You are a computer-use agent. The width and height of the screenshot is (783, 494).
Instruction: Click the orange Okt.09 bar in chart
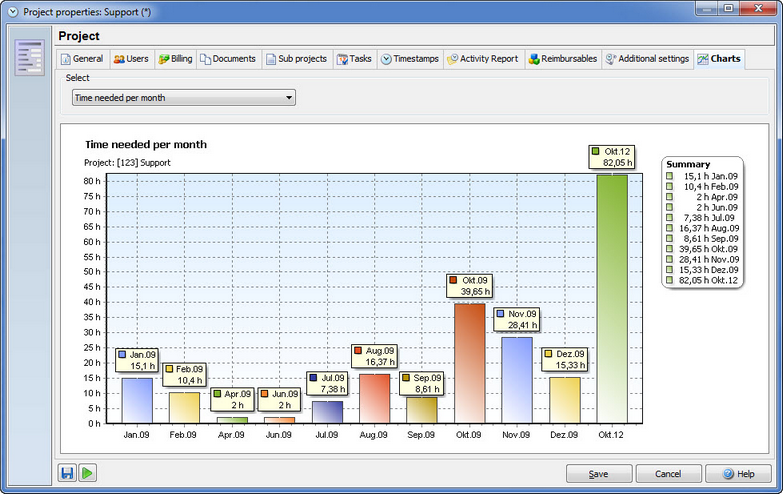point(469,364)
